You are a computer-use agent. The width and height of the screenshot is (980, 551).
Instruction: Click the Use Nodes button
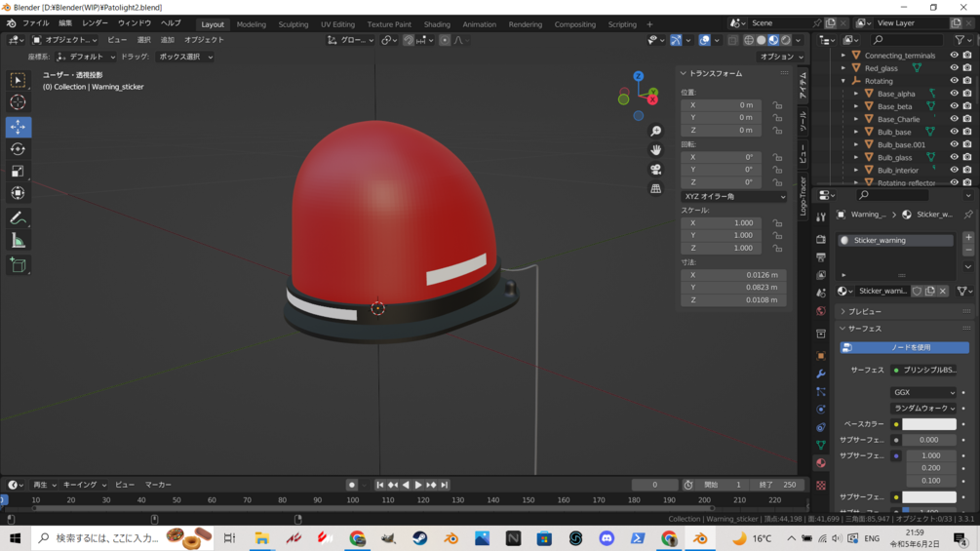pyautogui.click(x=904, y=347)
